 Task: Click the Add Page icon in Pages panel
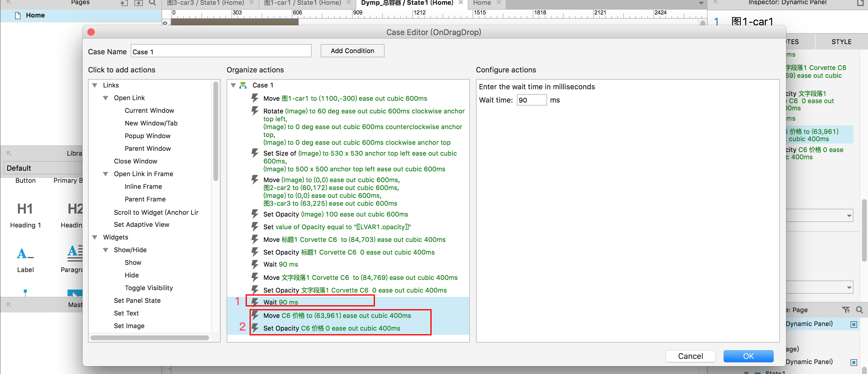coord(124,3)
